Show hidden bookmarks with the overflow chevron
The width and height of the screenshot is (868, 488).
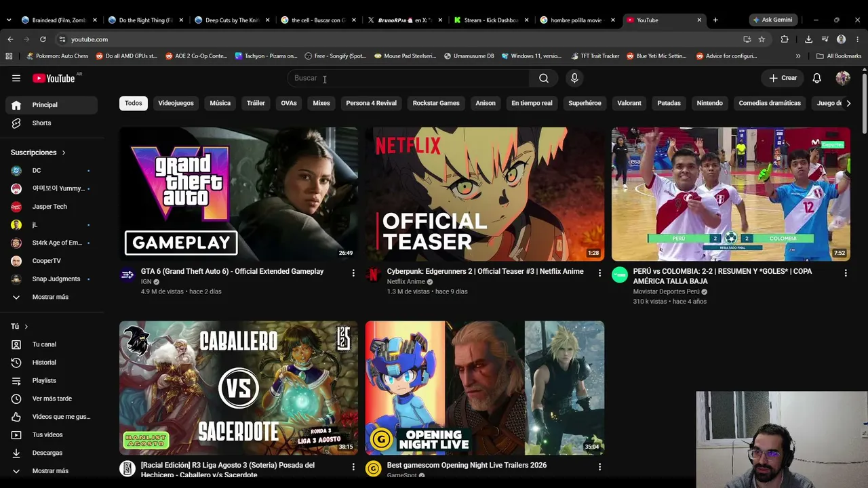click(x=798, y=56)
